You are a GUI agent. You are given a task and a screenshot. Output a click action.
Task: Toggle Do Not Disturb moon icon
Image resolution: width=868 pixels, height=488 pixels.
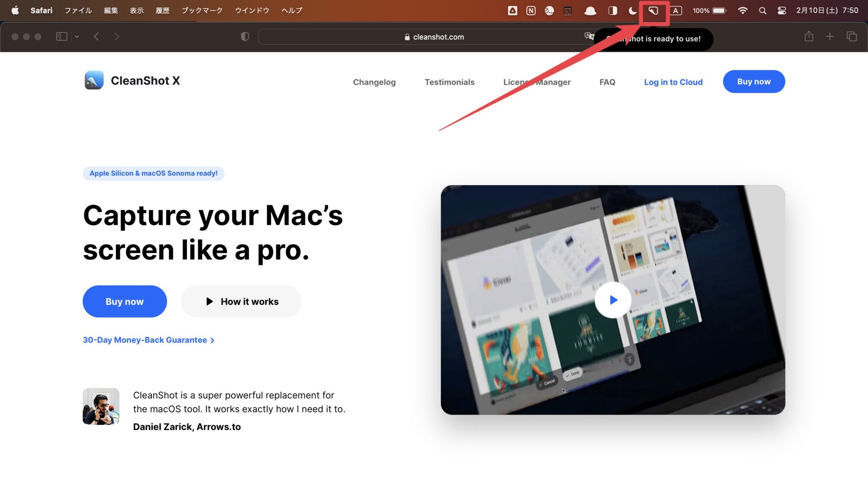[x=632, y=11]
